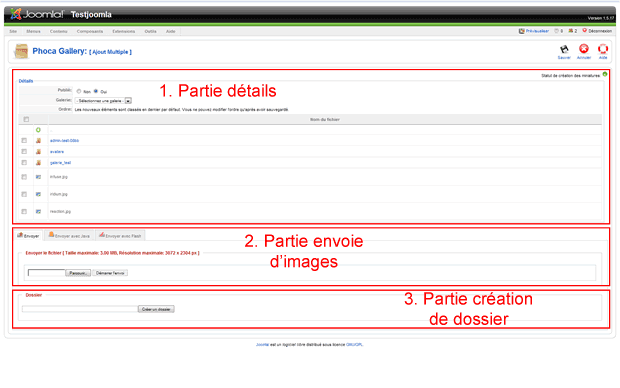
Task: Click the red Annuler cancel icon
Action: pos(584,49)
